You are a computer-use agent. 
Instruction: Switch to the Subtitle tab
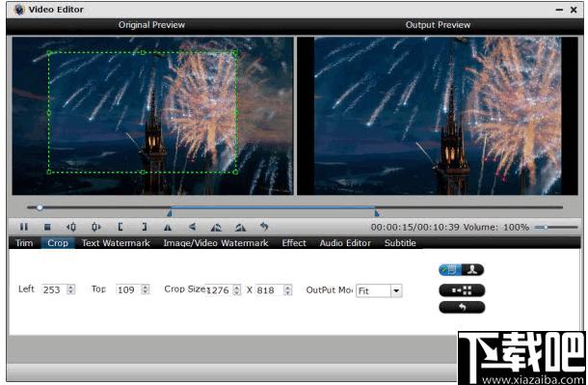click(400, 243)
